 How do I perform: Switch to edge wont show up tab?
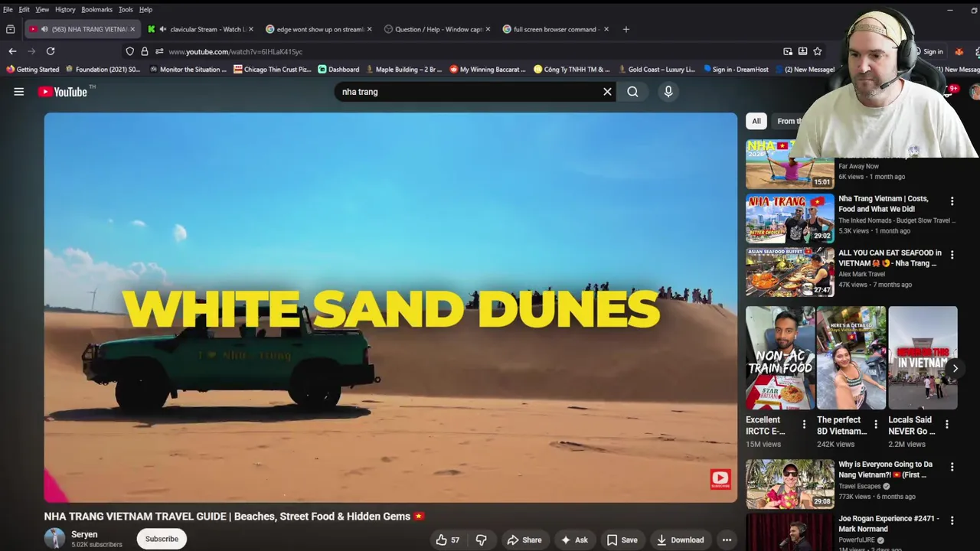coord(318,29)
